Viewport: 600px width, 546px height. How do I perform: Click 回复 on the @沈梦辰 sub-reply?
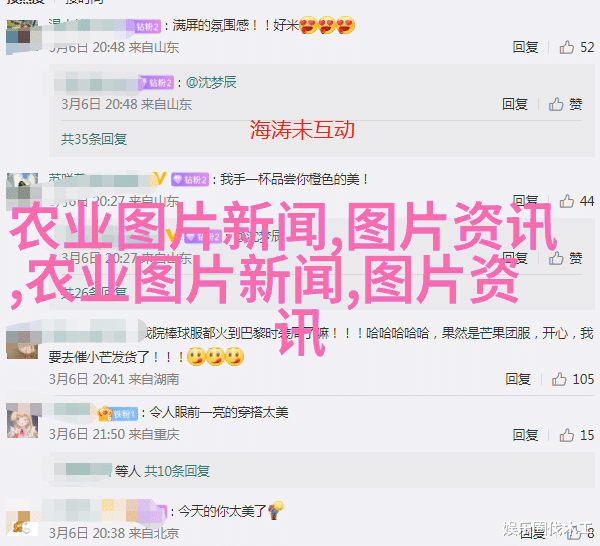click(x=515, y=104)
